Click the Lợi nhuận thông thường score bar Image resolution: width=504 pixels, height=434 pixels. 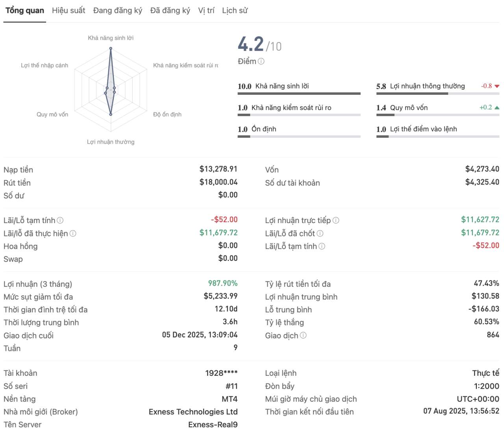click(437, 94)
